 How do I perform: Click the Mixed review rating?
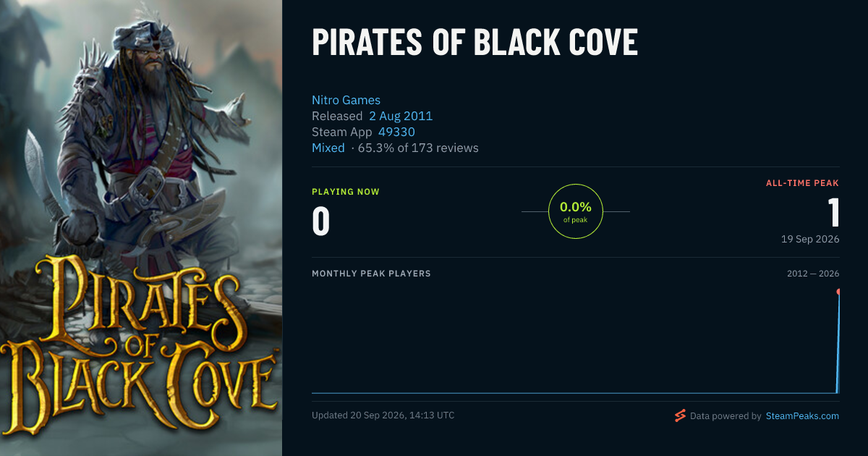click(x=328, y=148)
